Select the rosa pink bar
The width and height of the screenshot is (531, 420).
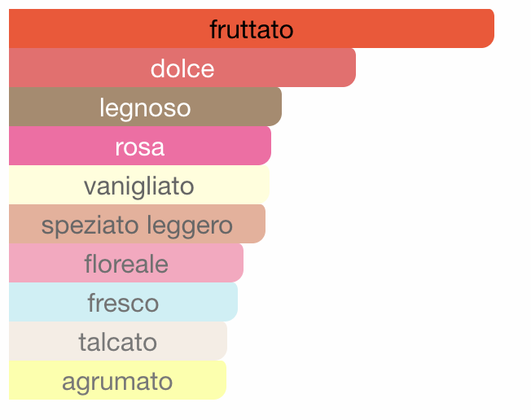click(140, 146)
